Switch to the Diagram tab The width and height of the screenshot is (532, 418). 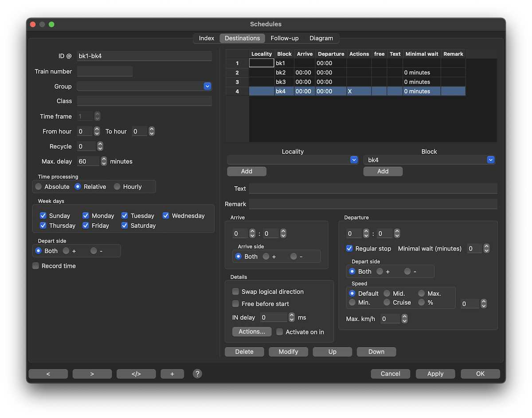(x=321, y=38)
